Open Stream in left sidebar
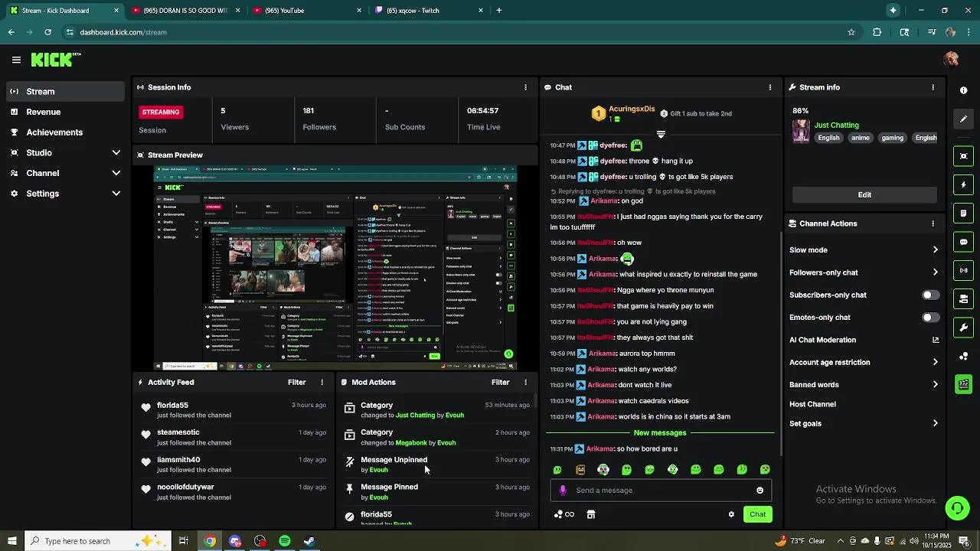The image size is (980, 551). pyautogui.click(x=66, y=91)
